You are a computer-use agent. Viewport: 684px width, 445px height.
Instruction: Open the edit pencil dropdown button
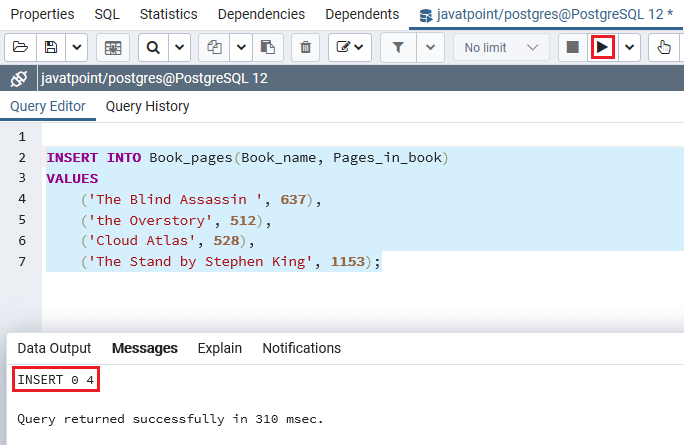350,47
